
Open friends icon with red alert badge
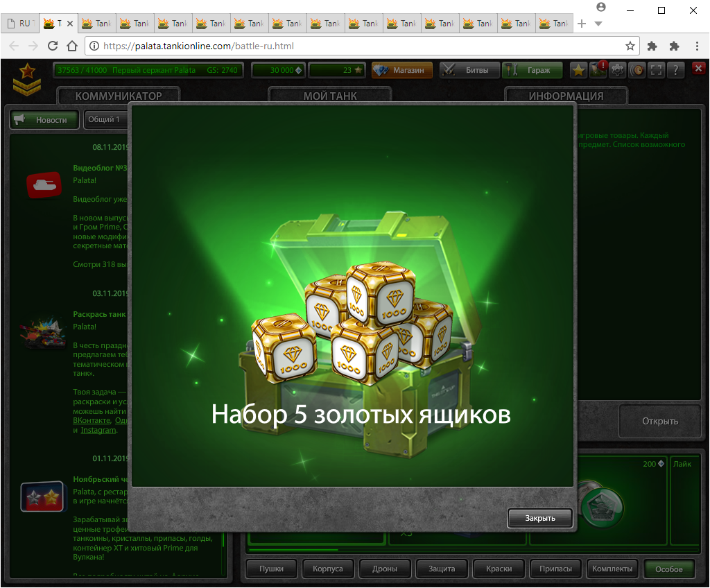[598, 70]
